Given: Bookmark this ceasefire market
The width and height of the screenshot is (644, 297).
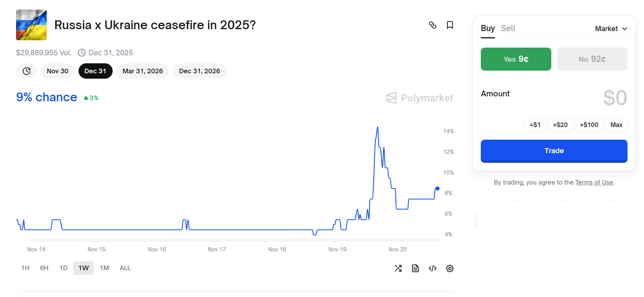Looking at the screenshot, I should pyautogui.click(x=450, y=25).
